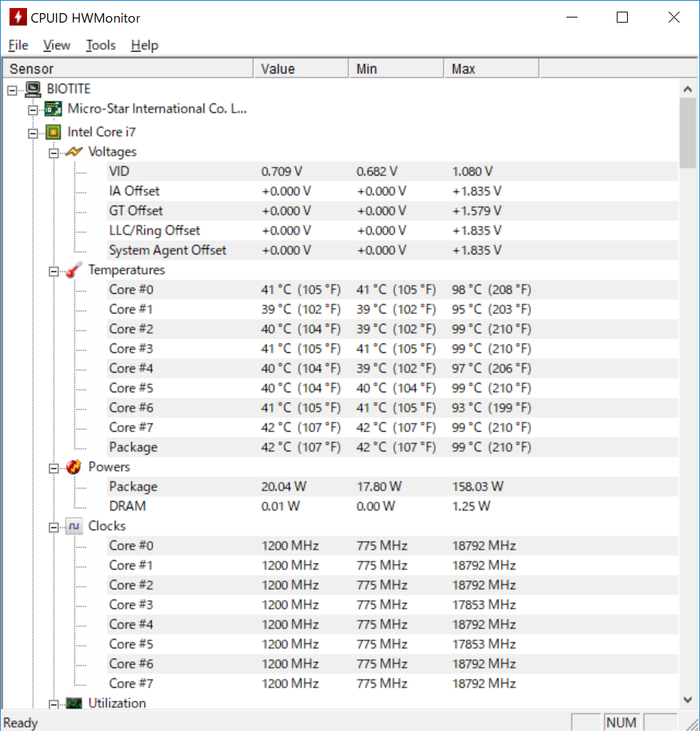Click the NUM indicator in status bar
Screen dimensions: 700x731
pyautogui.click(x=622, y=722)
